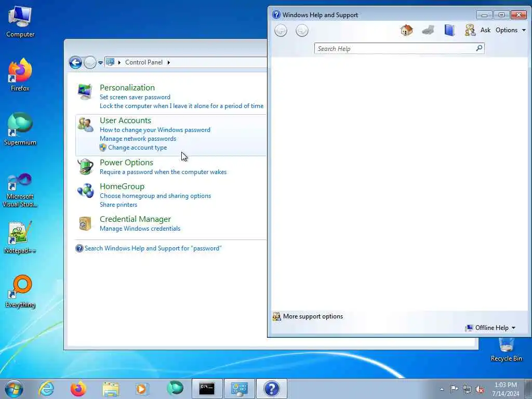Switch to Help and Support taskbar button
This screenshot has width=532, height=399.
point(271,389)
